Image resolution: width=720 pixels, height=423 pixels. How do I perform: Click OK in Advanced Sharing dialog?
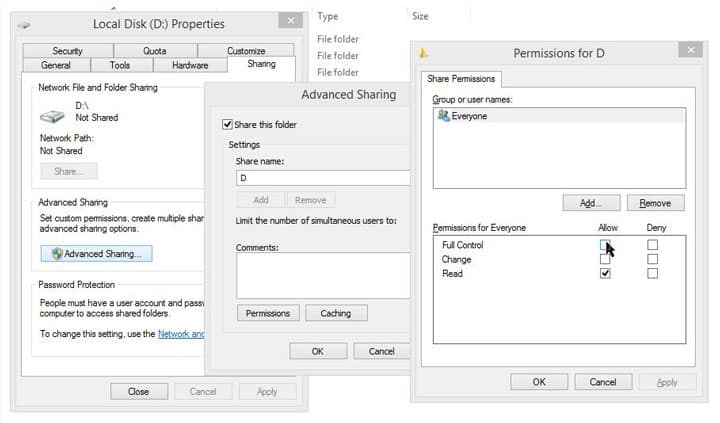pyautogui.click(x=318, y=351)
